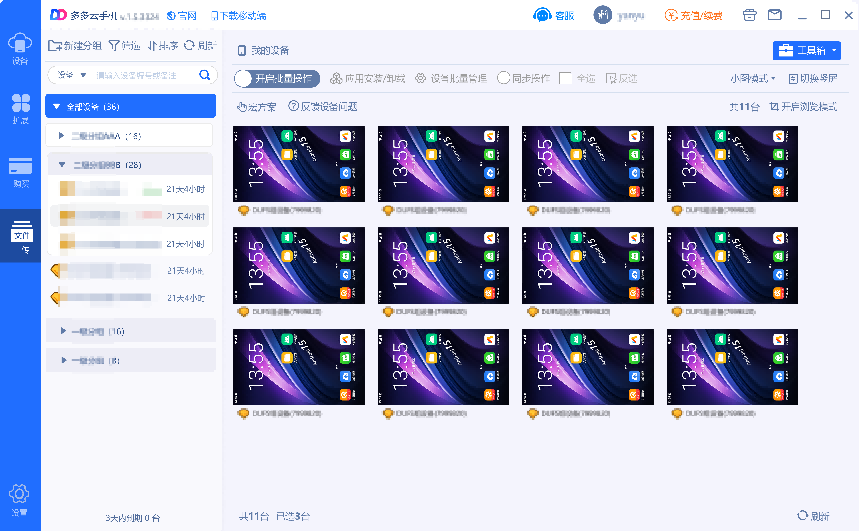Image resolution: width=859 pixels, height=531 pixels.
Task: Click the magnifier search icon
Action: [x=204, y=75]
